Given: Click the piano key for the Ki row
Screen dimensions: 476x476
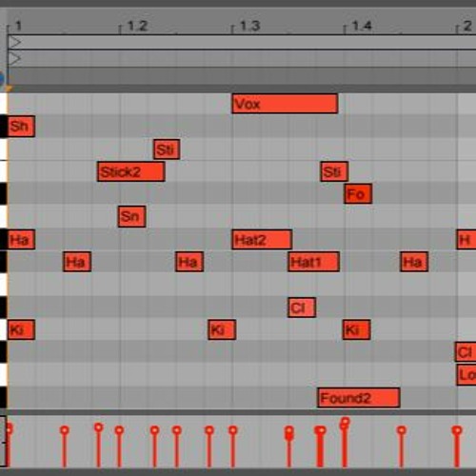Looking at the screenshot, I should point(4,329).
